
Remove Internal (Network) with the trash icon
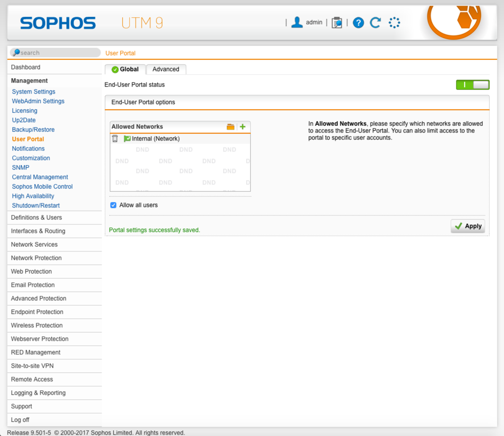(115, 138)
